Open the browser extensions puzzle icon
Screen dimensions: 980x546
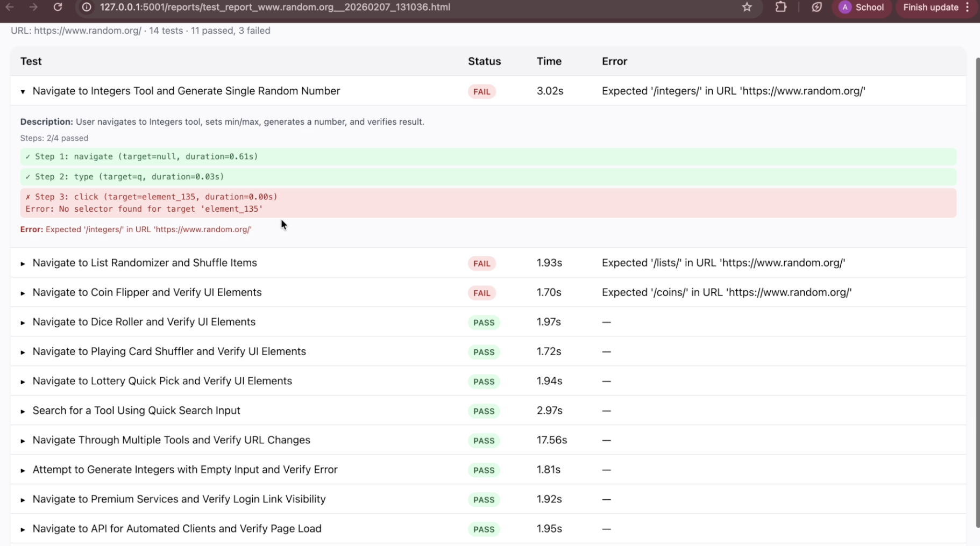point(780,7)
